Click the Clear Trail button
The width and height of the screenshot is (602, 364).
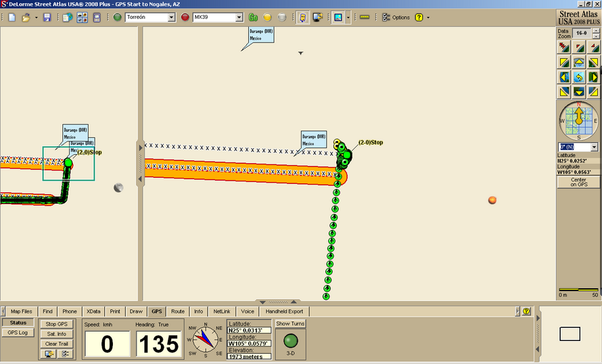pos(57,344)
